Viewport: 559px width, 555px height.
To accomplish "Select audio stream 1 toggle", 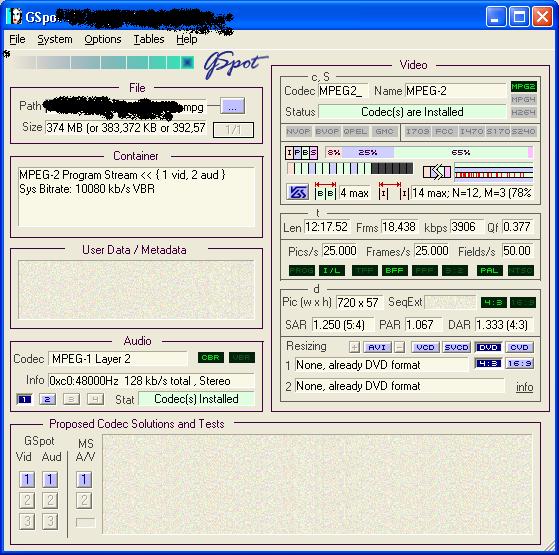I will (x=24, y=399).
